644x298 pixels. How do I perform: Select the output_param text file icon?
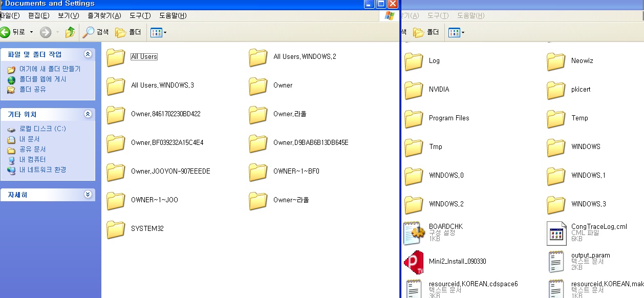pyautogui.click(x=556, y=262)
